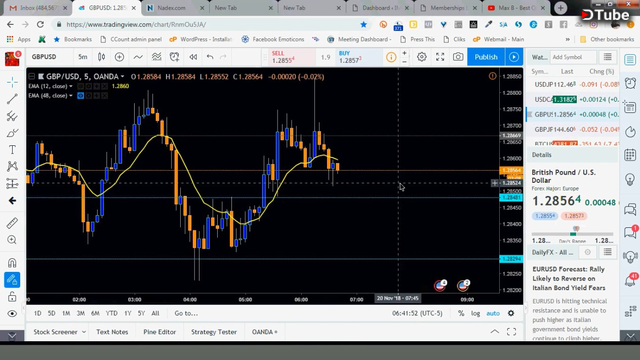The image size is (640, 360).
Task: Toggle percent scale
Action: pyautogui.click(x=461, y=313)
